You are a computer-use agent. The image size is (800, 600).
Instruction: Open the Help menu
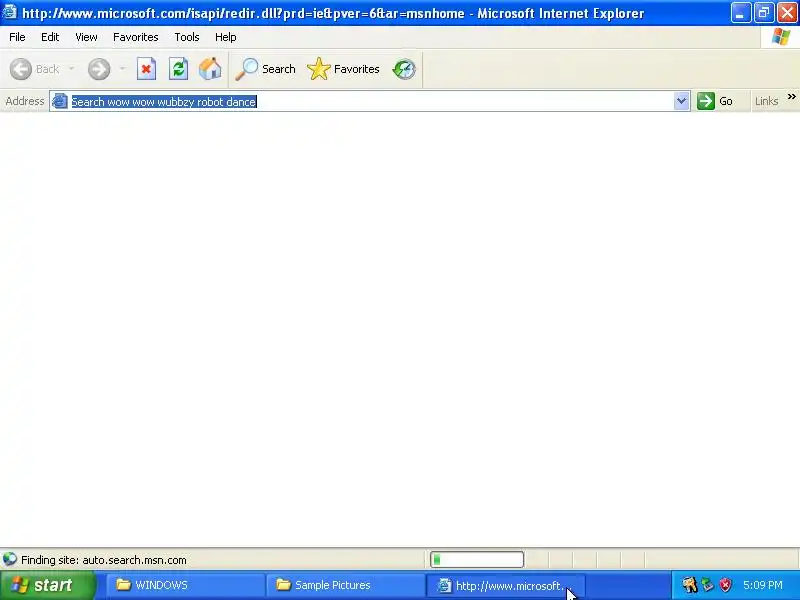tap(226, 37)
